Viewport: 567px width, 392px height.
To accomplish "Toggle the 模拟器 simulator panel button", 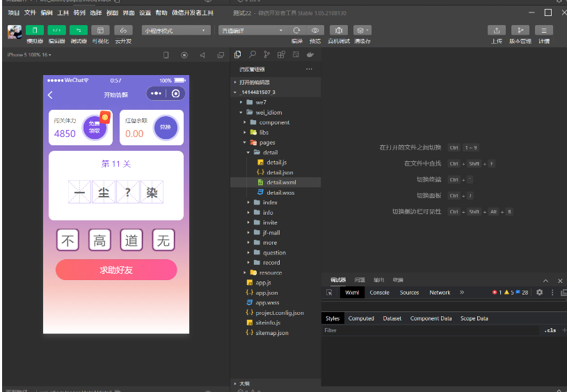I will pyautogui.click(x=35, y=31).
